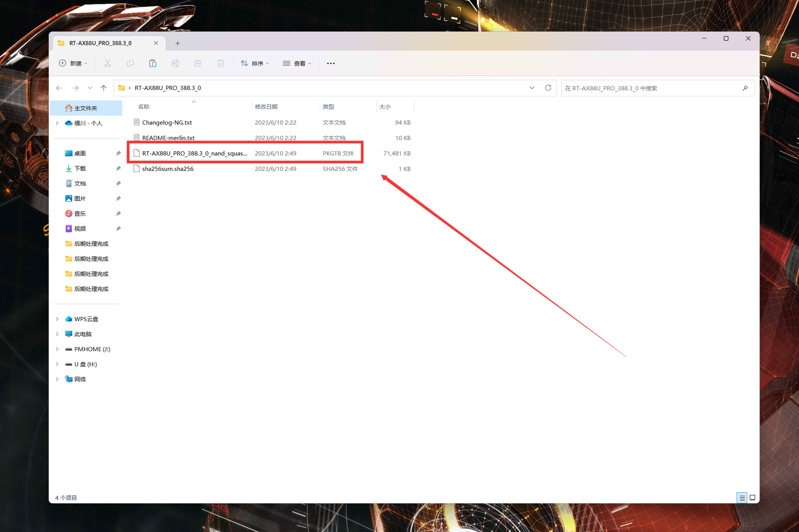
Task: Refresh the current folder view
Action: (x=548, y=88)
